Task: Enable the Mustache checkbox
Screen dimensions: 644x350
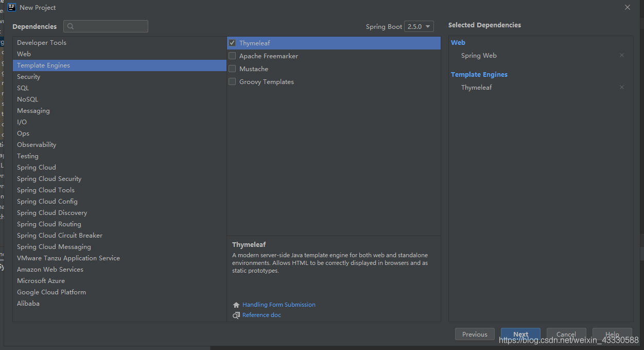Action: click(232, 69)
